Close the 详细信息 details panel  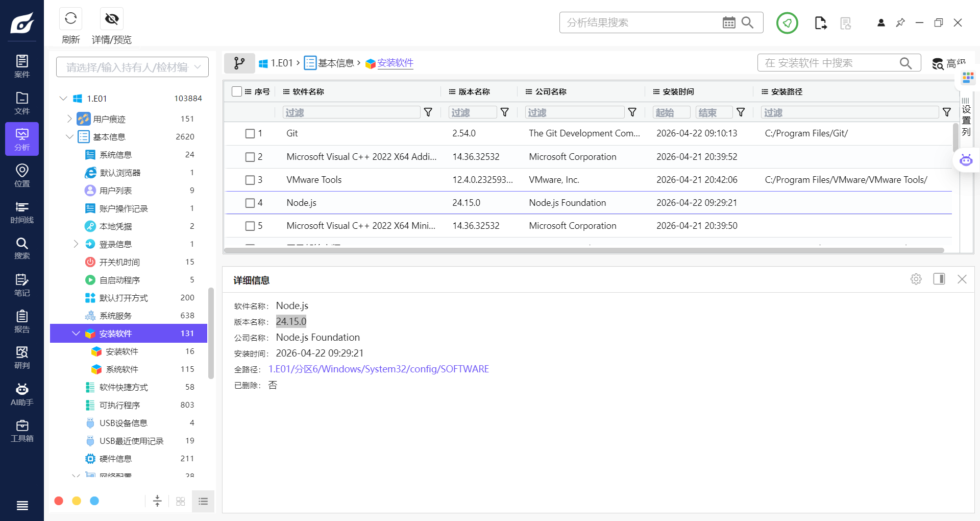(x=962, y=279)
